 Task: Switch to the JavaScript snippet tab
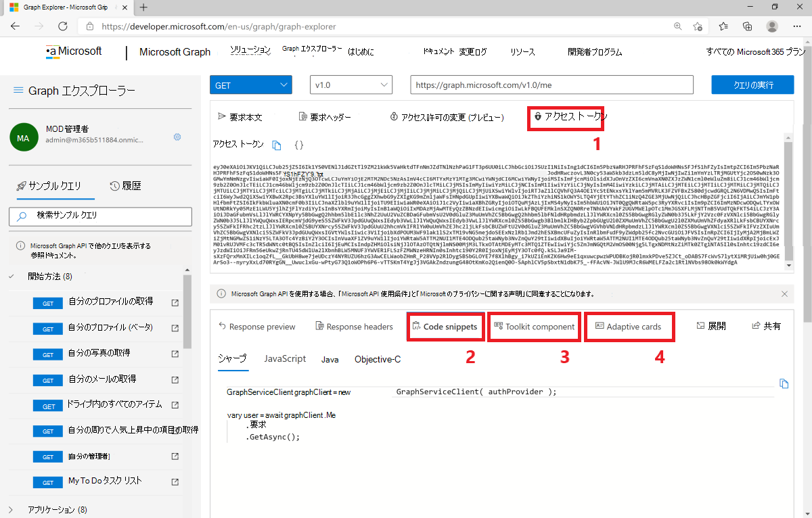tap(284, 359)
